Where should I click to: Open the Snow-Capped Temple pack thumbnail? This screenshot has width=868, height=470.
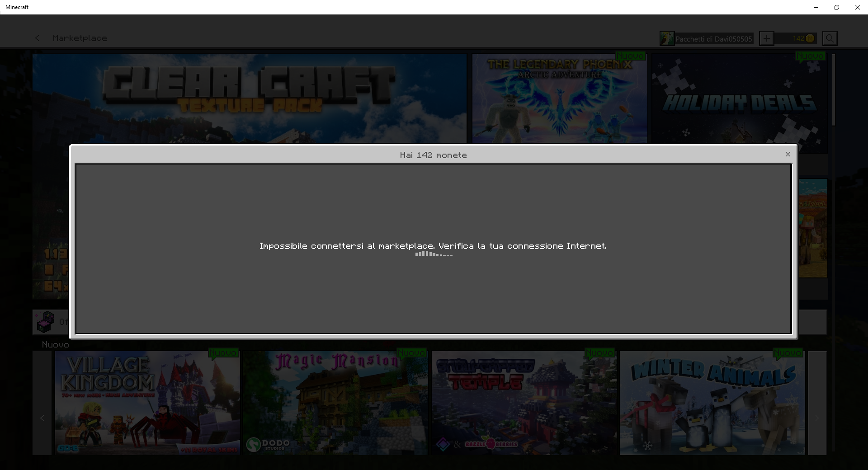pos(524,403)
